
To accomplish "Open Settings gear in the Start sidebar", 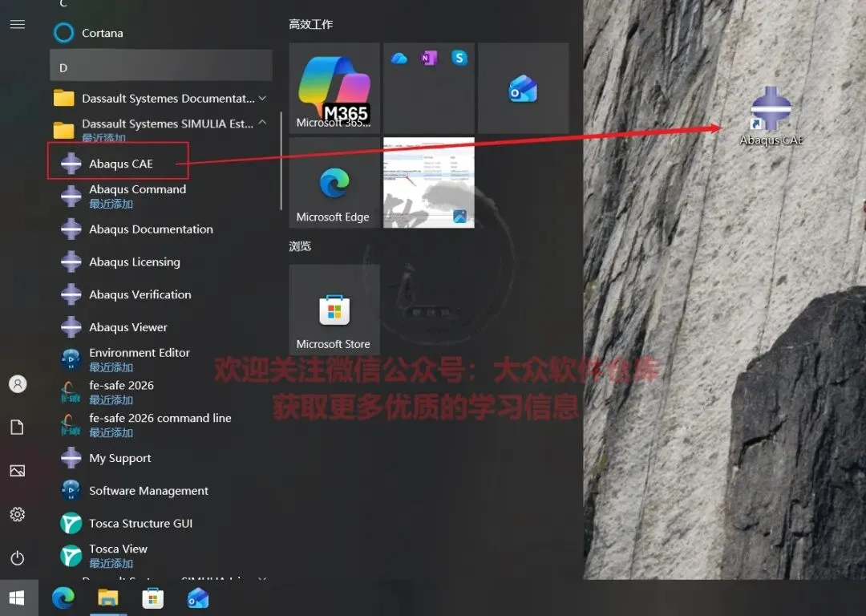I will pos(18,514).
